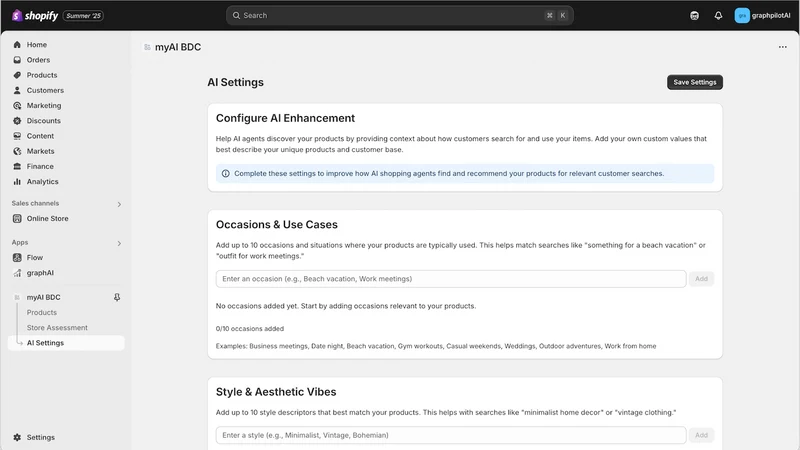The height and width of the screenshot is (450, 800).
Task: Click the Occasions & Use Cases heading
Action: coord(277,224)
